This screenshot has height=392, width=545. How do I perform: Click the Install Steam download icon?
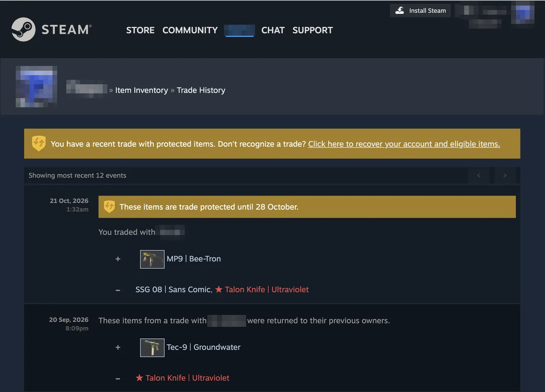[x=400, y=10]
